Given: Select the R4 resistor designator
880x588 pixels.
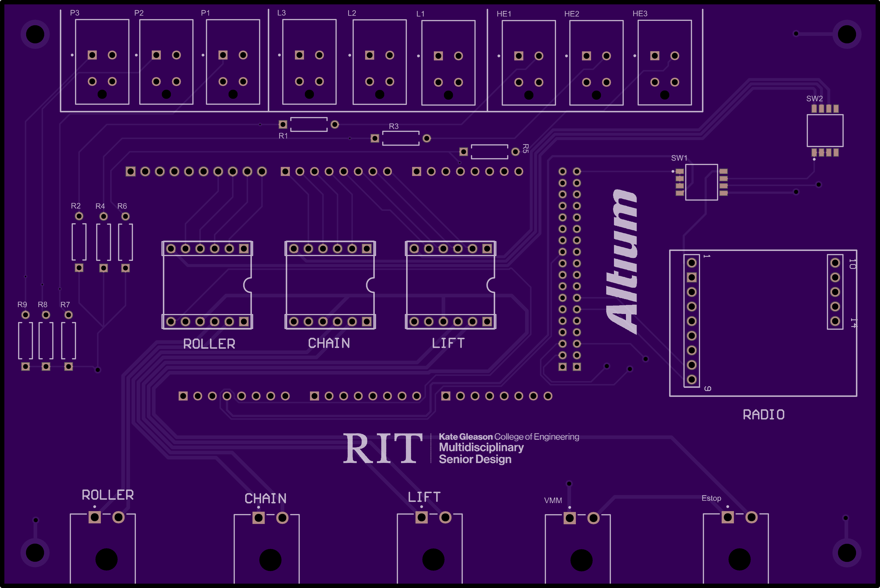Looking at the screenshot, I should (100, 206).
